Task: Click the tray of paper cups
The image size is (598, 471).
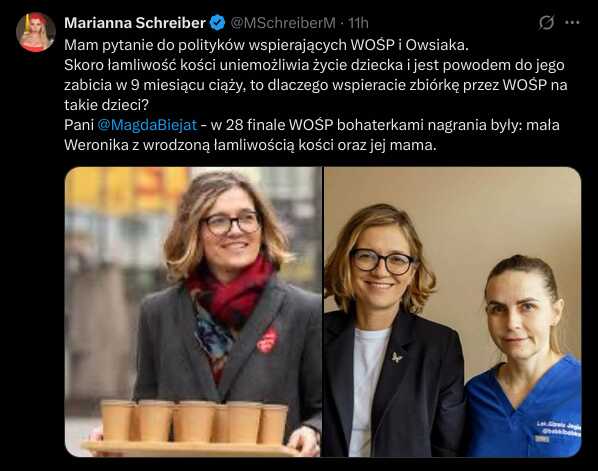Action: [191, 427]
